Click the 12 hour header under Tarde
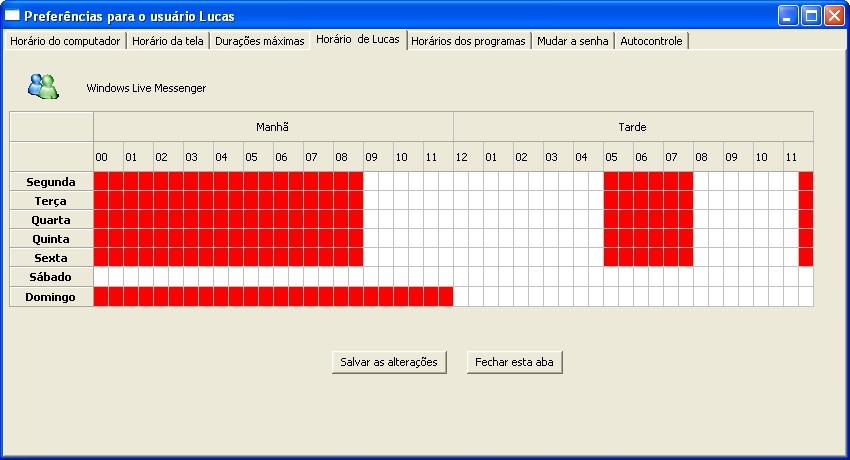Viewport: 850px width, 460px height. [x=469, y=157]
